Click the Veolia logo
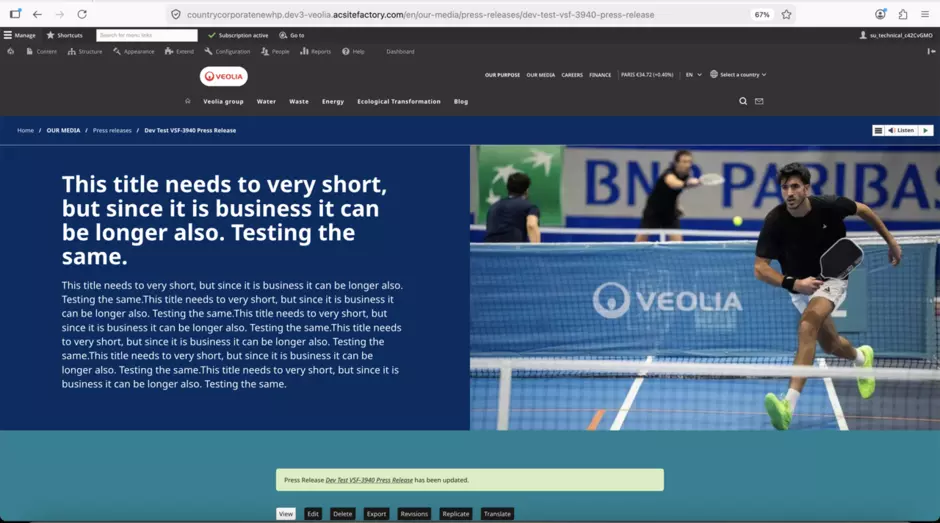The height and width of the screenshot is (523, 940). (x=224, y=76)
